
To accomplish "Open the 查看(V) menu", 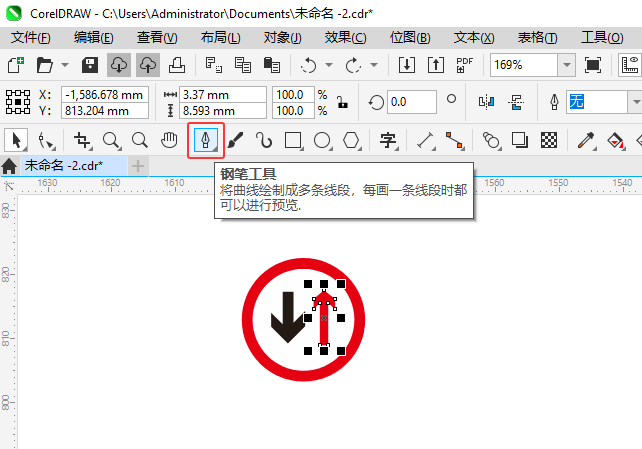I will (x=157, y=38).
